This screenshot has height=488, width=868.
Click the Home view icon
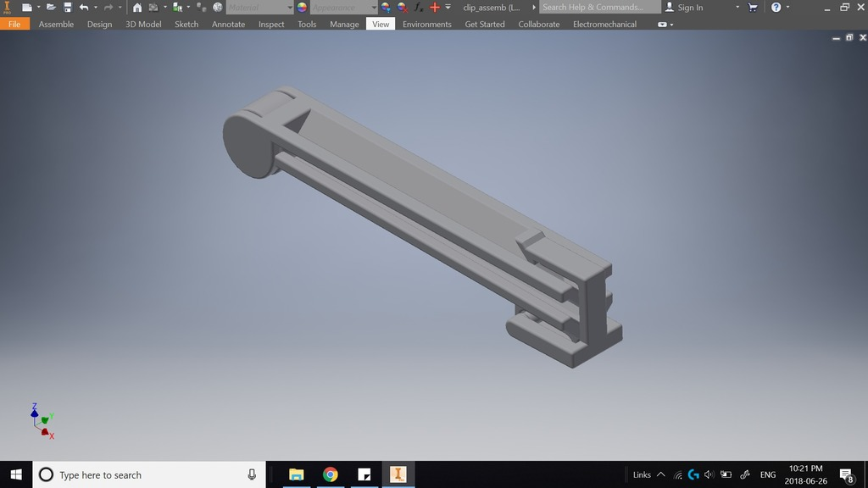pyautogui.click(x=137, y=7)
